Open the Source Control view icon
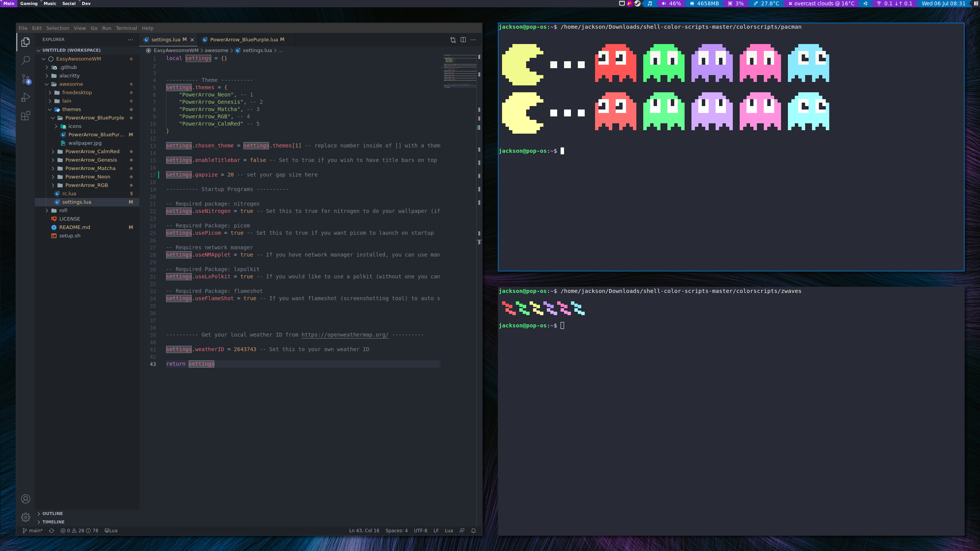The height and width of the screenshot is (551, 980). pos(26,79)
